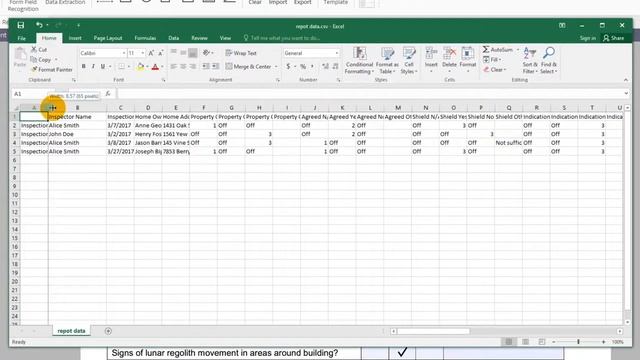Switch to the Insert ribbon tab
This screenshot has height=360, width=640.
pyautogui.click(x=75, y=38)
